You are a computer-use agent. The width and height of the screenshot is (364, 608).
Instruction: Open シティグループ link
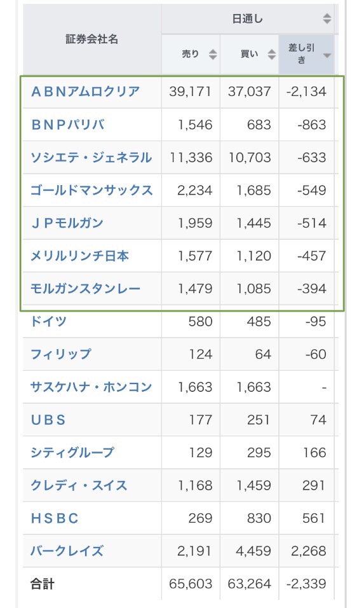72,453
